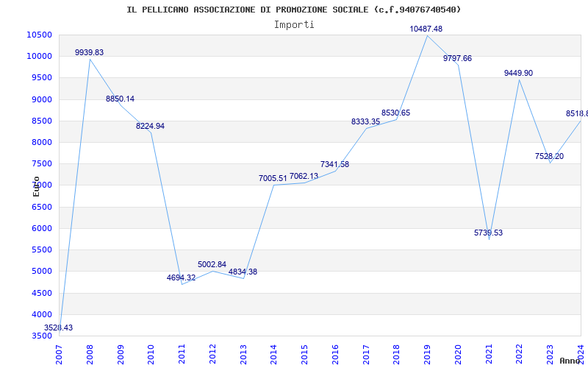This screenshot has width=588, height=368.
Task: Select data label 7062.13
Action: [x=304, y=176]
